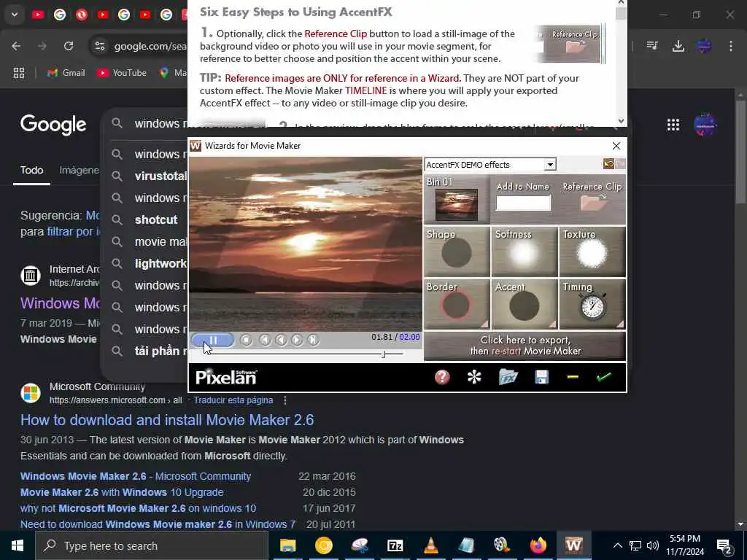Click the Pixelan Software logo
Viewport: 747px width, 560px height.
click(x=226, y=377)
